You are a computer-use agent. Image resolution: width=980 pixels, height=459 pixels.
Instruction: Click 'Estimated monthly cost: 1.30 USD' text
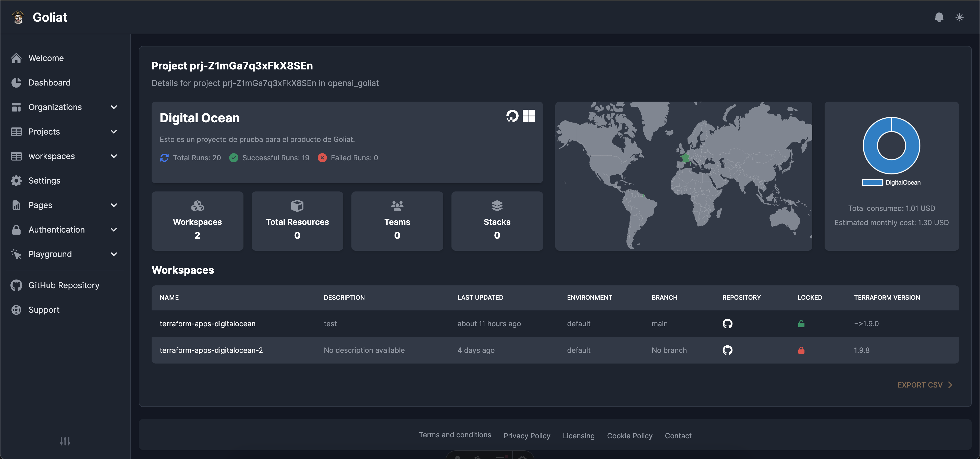[891, 222]
